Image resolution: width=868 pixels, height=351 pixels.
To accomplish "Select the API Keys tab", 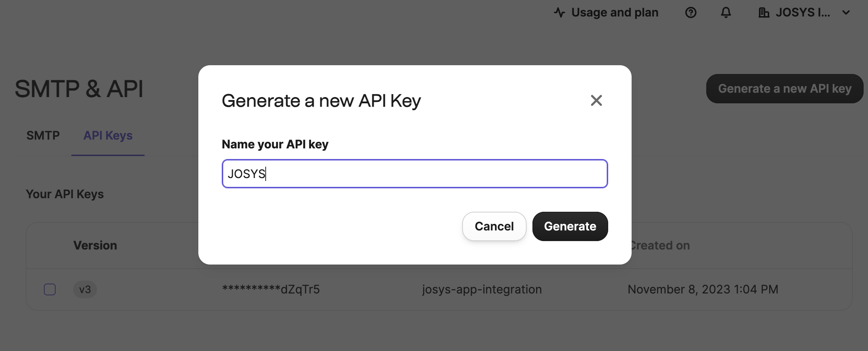I will (108, 136).
